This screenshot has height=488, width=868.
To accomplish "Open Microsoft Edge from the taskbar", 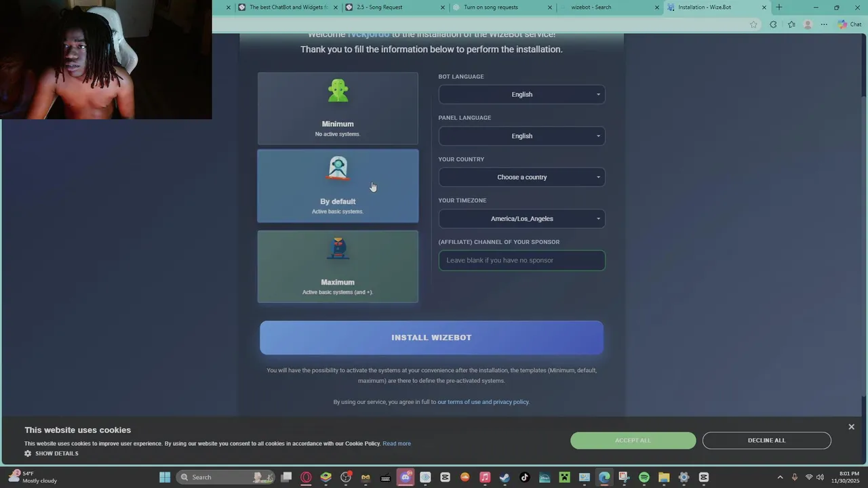I will coord(604,477).
